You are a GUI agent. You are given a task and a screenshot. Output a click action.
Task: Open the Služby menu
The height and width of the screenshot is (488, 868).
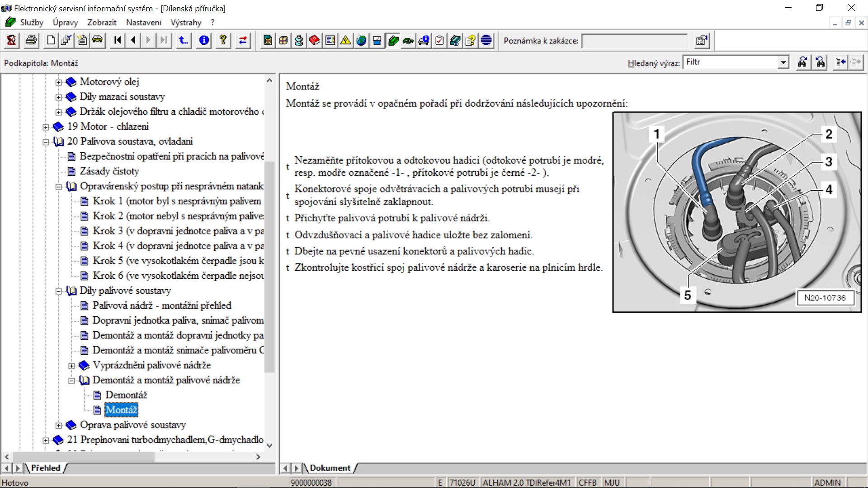point(32,22)
